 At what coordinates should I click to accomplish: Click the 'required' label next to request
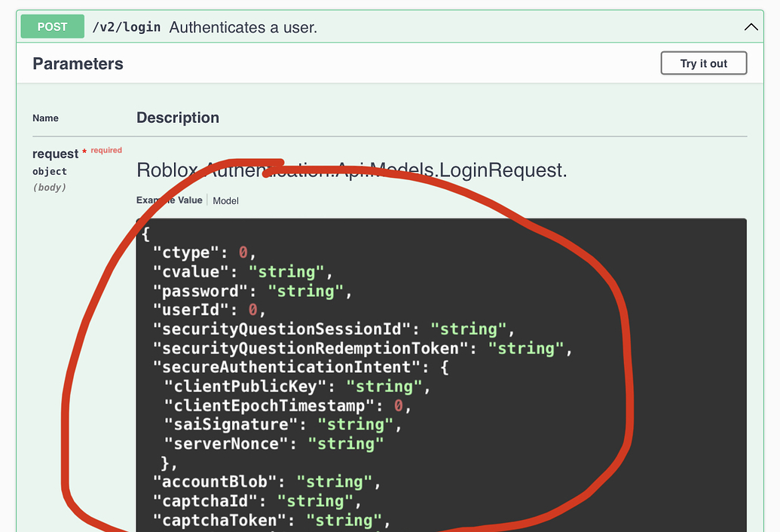click(x=106, y=150)
